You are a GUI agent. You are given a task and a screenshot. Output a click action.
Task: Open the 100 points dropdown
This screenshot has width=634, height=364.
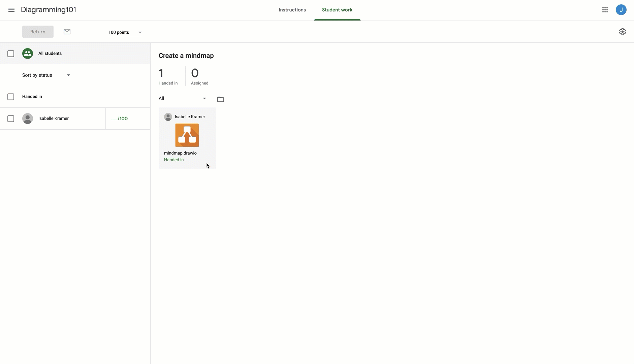[x=125, y=32]
